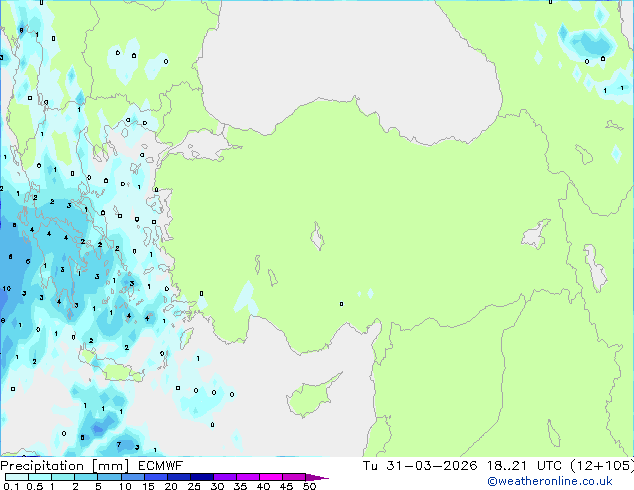Click the map precipitation value '7'

tap(118, 444)
